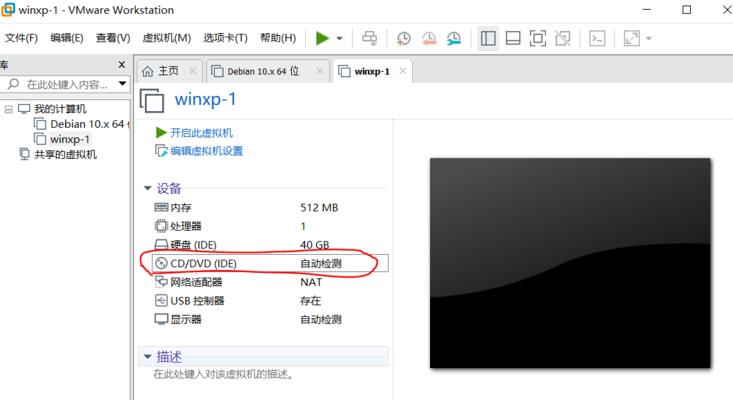The width and height of the screenshot is (733, 400).
Task: Close the library panel
Action: [x=122, y=64]
